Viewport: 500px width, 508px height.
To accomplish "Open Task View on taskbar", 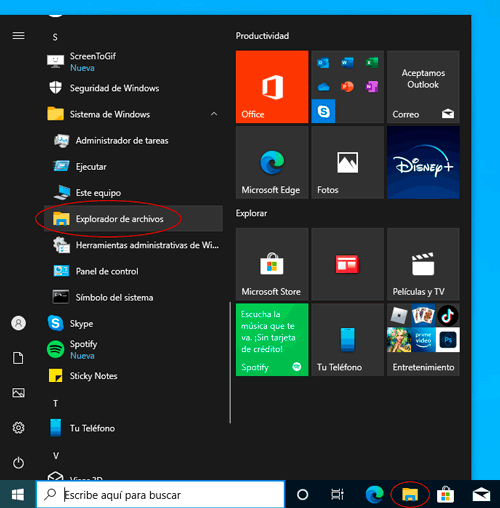I will (337, 494).
